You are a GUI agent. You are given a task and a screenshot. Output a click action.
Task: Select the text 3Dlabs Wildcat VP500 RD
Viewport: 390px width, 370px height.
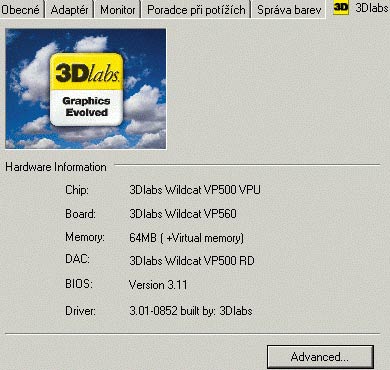(x=192, y=260)
